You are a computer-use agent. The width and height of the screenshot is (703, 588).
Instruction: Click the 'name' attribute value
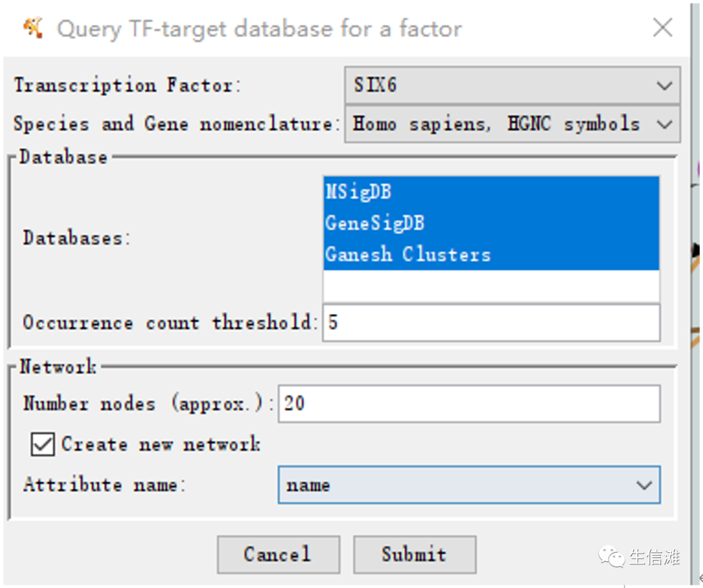point(309,485)
